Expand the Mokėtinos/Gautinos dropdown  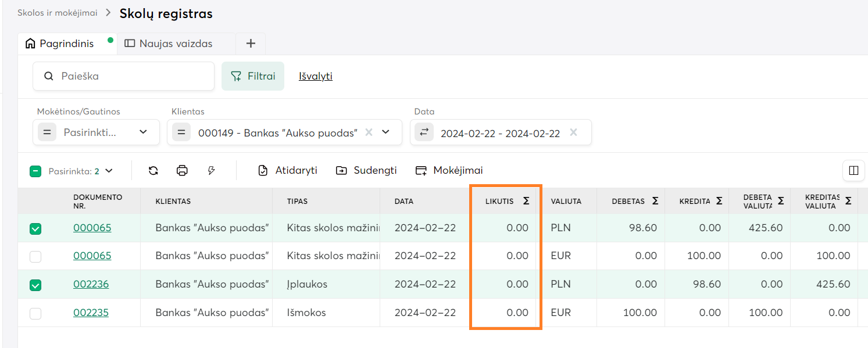click(x=143, y=132)
